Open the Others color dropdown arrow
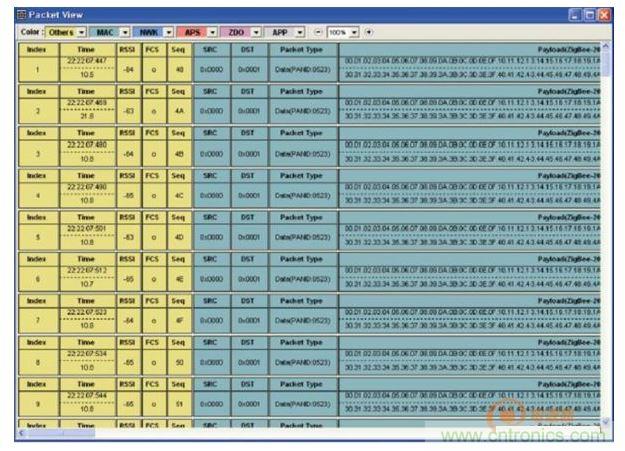Screen dimensions: 625x451 coord(81,32)
